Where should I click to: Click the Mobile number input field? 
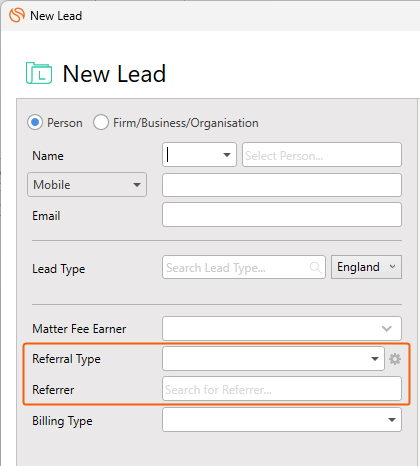282,185
